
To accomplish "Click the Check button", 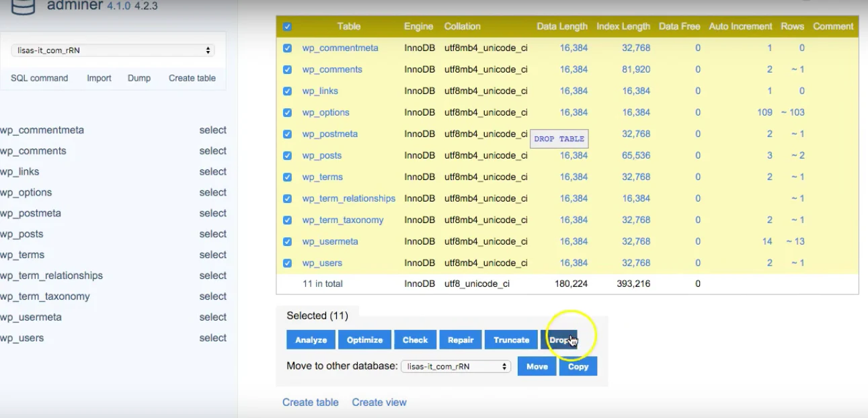I will [416, 340].
